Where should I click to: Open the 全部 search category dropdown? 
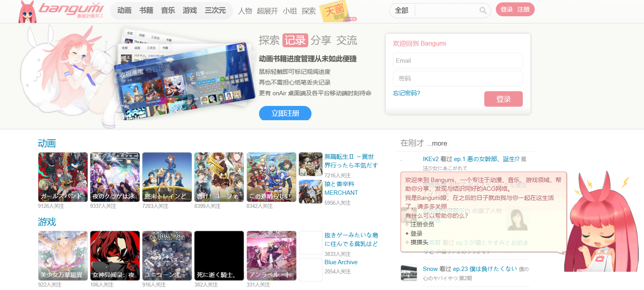(x=402, y=10)
